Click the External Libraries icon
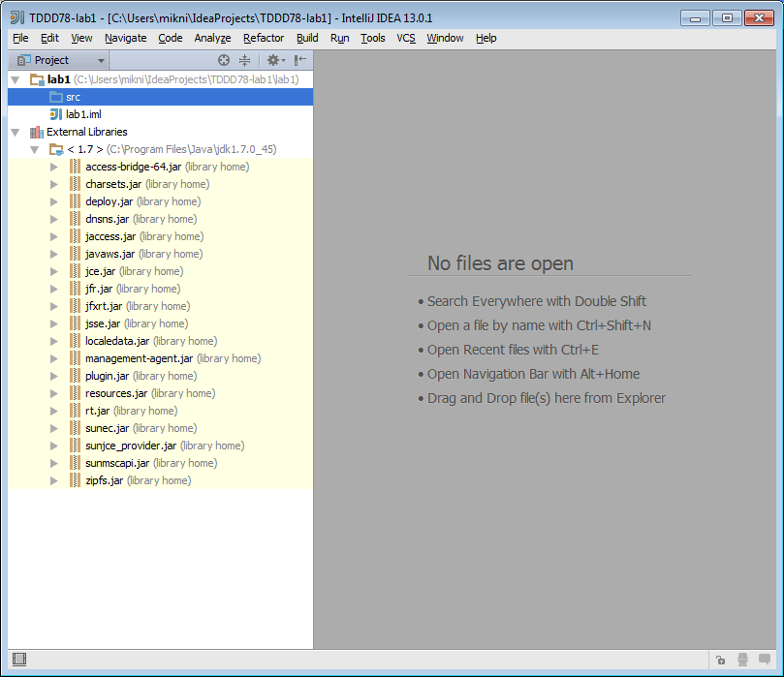784x677 pixels. click(x=37, y=132)
